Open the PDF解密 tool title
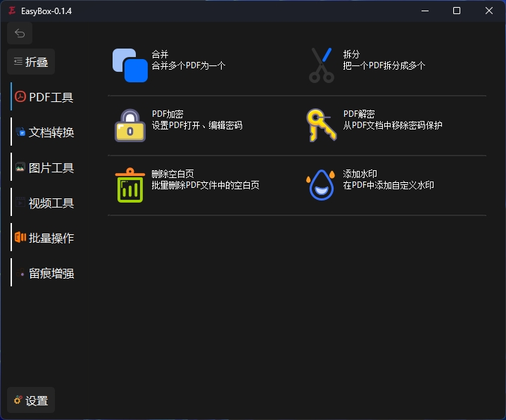Screen dimensions: 506x420 click(359, 114)
